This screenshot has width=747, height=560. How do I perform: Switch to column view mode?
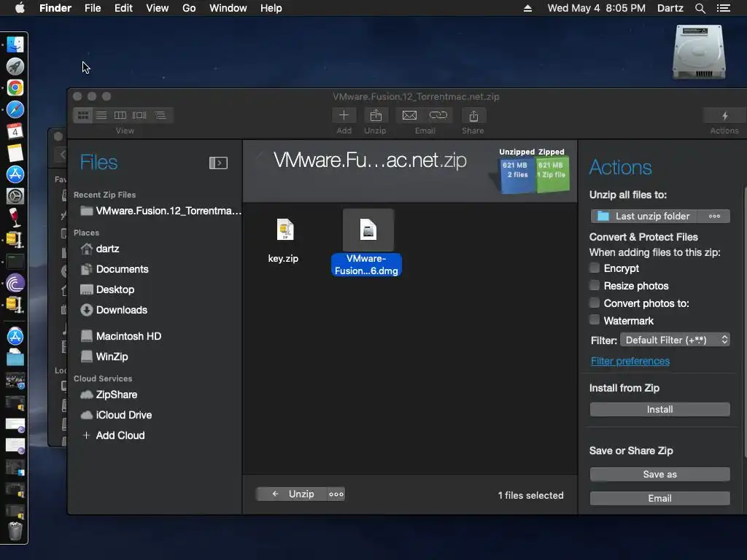click(120, 115)
